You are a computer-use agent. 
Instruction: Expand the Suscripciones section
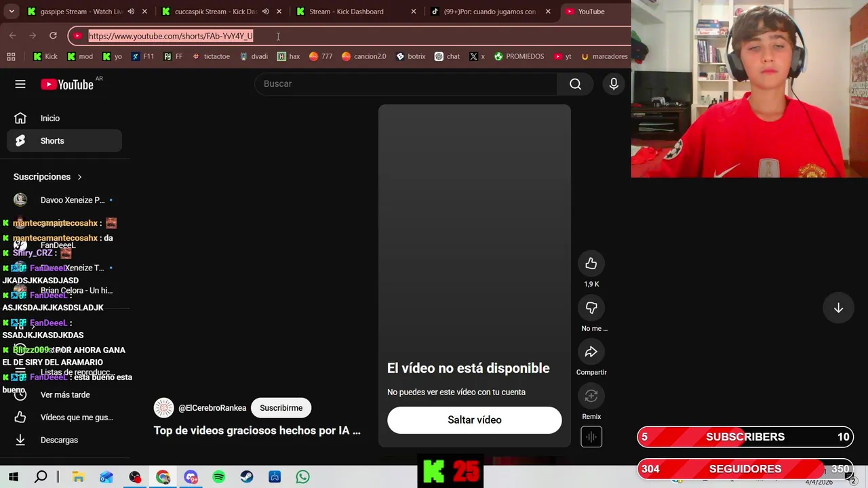[47, 177]
